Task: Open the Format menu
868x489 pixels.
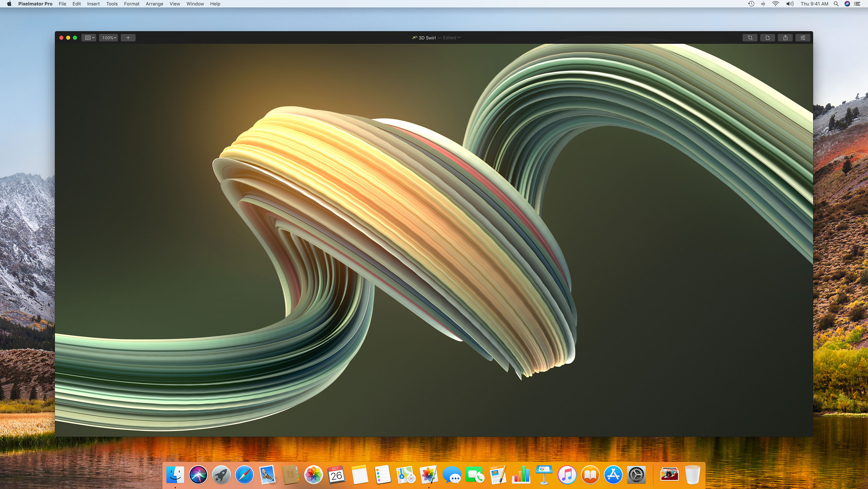Action: point(131,4)
